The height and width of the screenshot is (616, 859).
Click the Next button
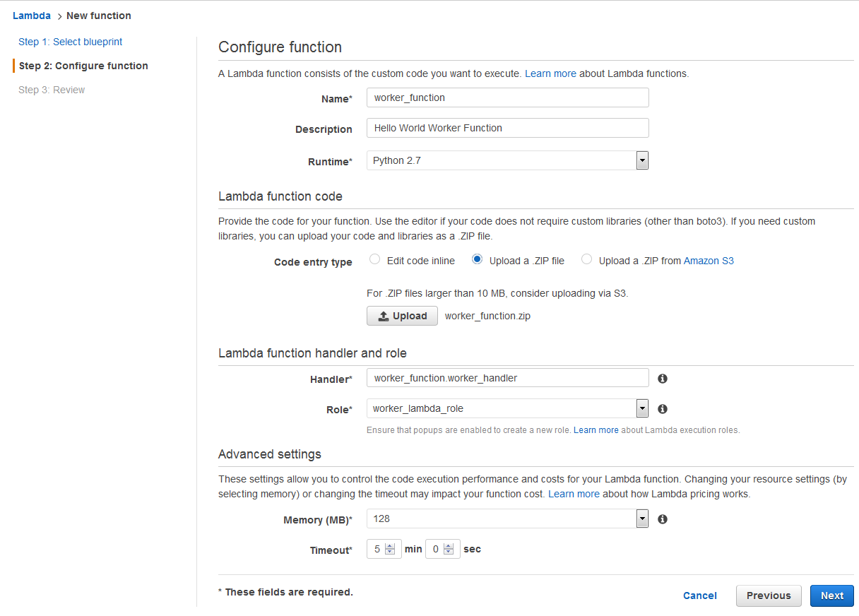[x=832, y=596]
